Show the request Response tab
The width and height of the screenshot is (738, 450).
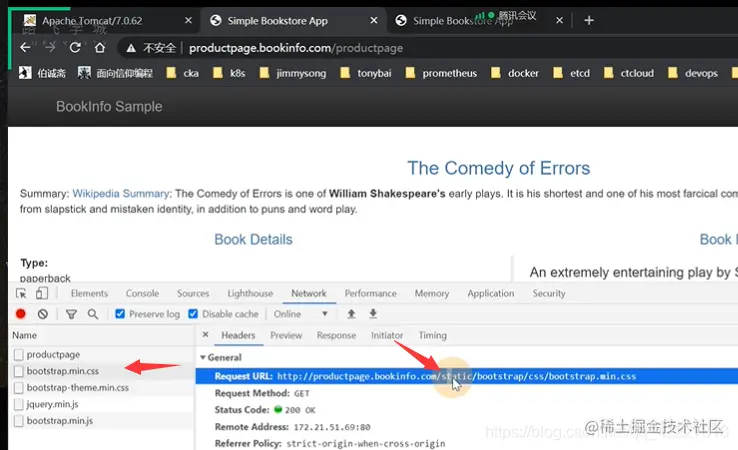pos(336,335)
